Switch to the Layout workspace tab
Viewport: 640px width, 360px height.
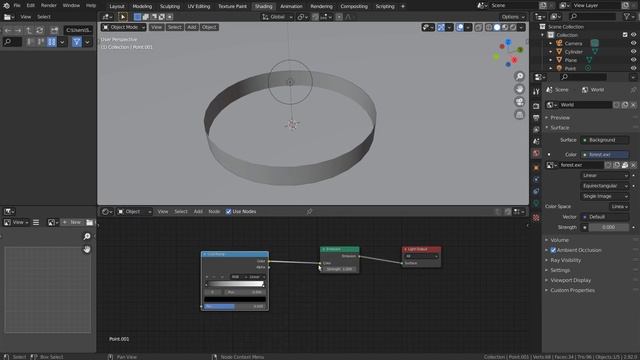pyautogui.click(x=117, y=6)
